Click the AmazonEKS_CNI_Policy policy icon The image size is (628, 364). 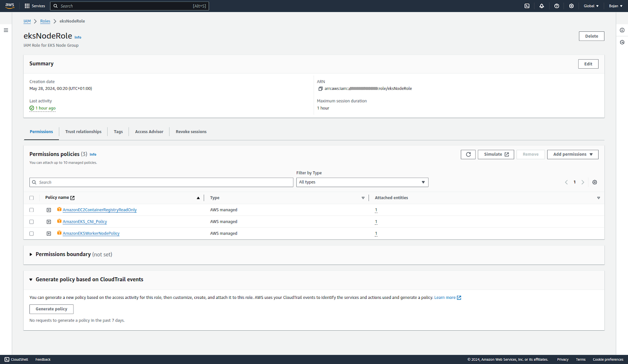coord(59,221)
